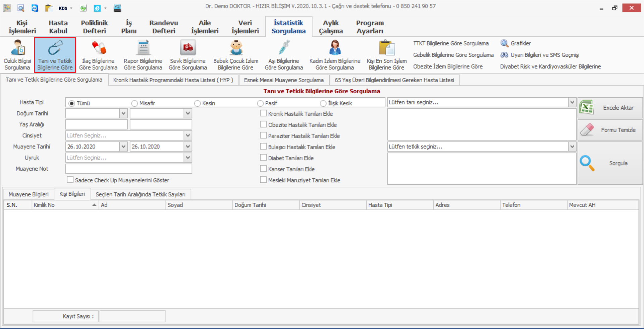Open İlaç Bilgilerine Göre Sorgulama icon
This screenshot has width=644, height=329.
(99, 48)
